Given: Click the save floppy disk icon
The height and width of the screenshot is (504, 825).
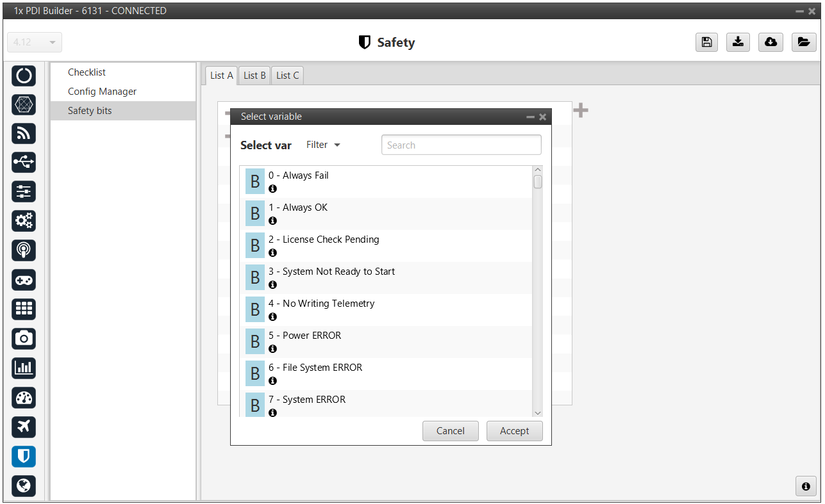Looking at the screenshot, I should coord(706,42).
